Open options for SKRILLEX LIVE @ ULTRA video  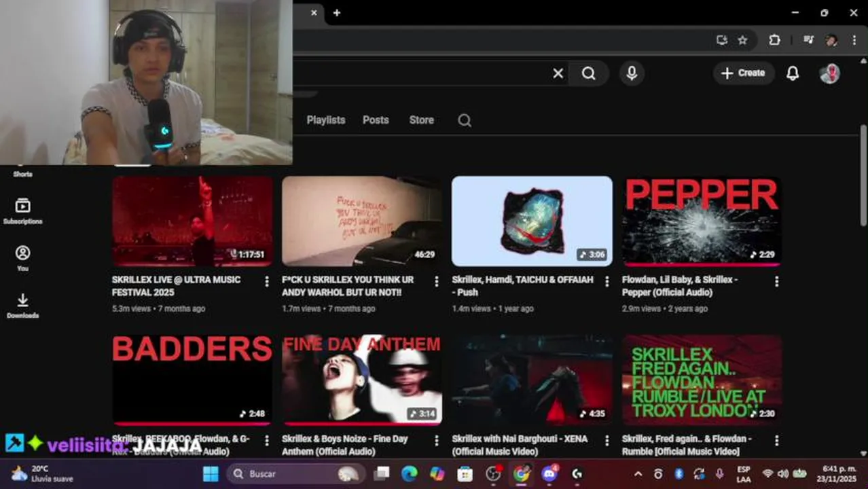tap(267, 281)
